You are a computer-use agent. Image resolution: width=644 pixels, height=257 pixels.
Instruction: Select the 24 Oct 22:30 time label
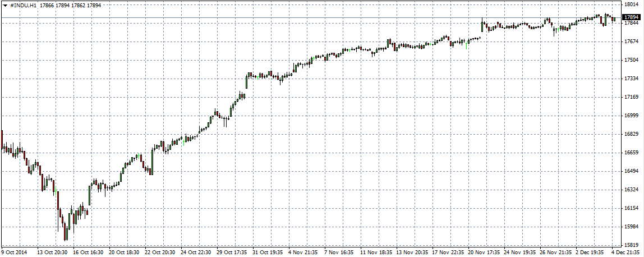tap(196, 253)
